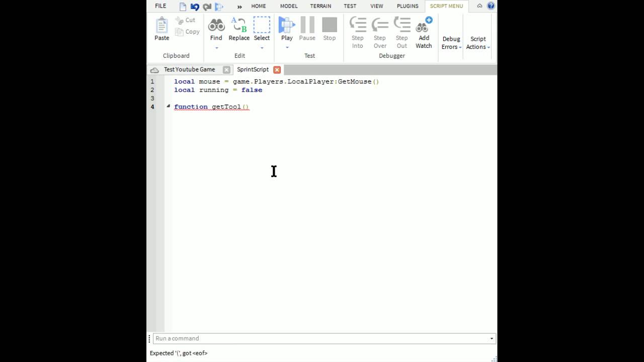Image resolution: width=644 pixels, height=362 pixels.
Task: Switch to Test Youtube Game document tab
Action: (189, 70)
